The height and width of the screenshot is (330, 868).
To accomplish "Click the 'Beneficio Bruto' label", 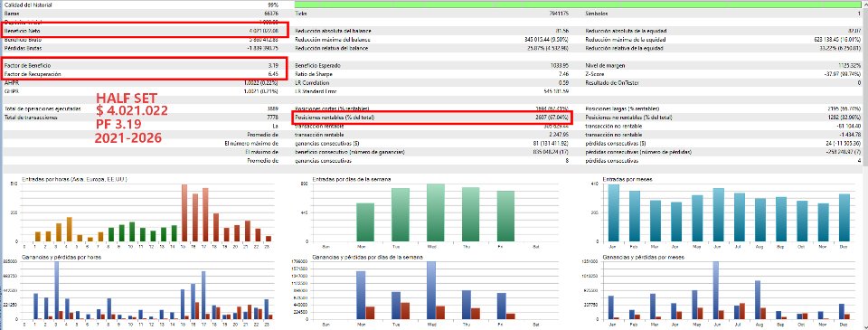I will coord(22,40).
